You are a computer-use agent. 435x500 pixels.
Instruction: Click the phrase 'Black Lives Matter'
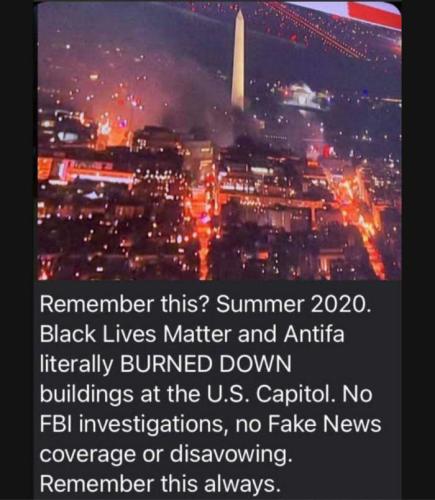click(136, 334)
